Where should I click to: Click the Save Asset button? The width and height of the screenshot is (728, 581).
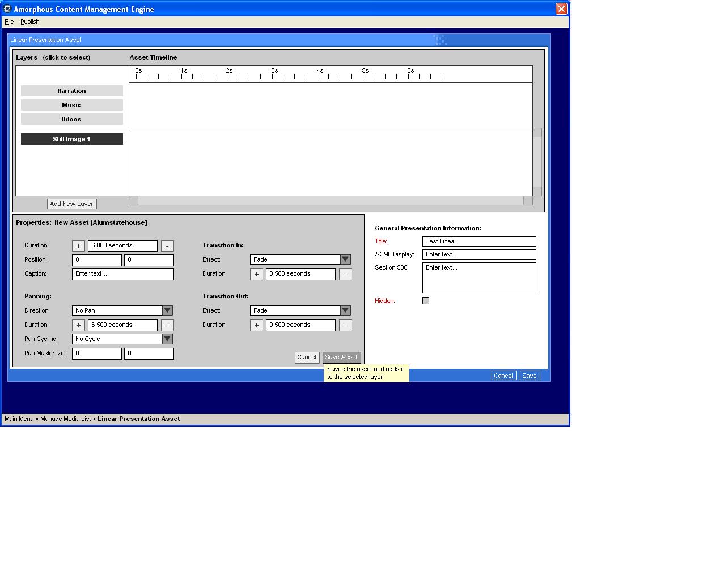[x=341, y=357]
